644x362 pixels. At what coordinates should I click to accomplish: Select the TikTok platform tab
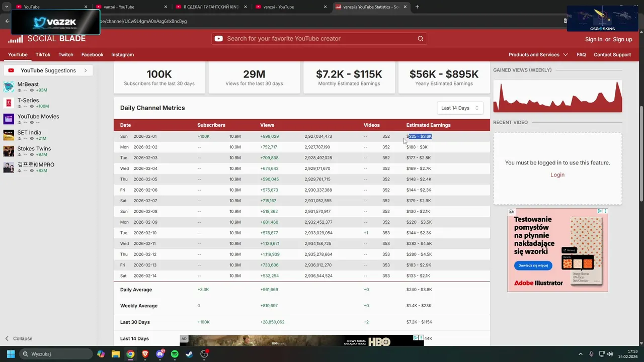43,54
